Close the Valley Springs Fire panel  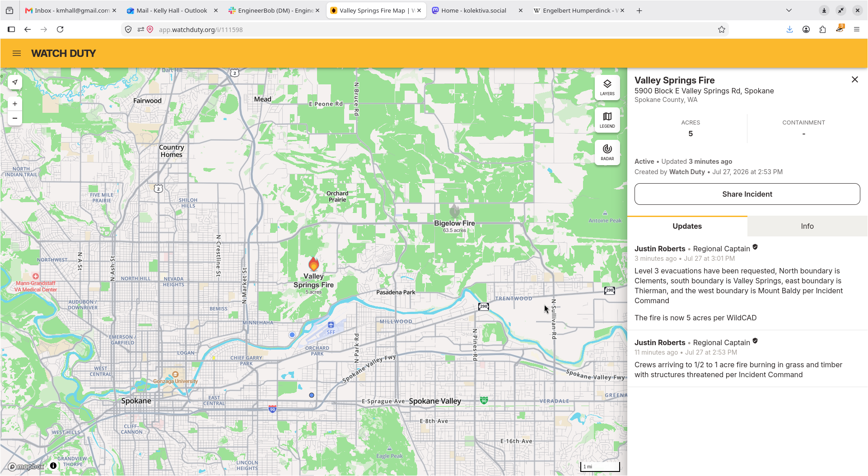point(854,79)
